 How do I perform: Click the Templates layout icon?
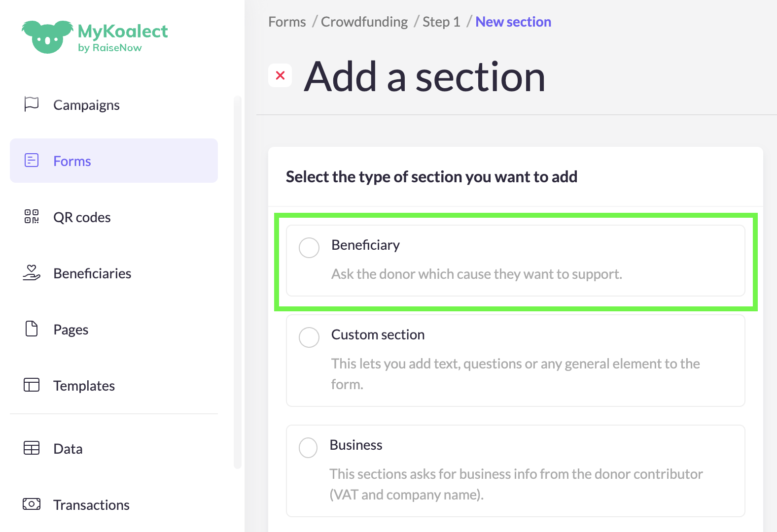tap(32, 385)
